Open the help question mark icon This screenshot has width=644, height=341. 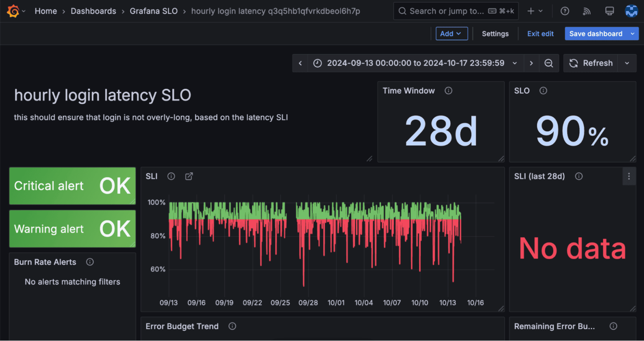(x=565, y=11)
